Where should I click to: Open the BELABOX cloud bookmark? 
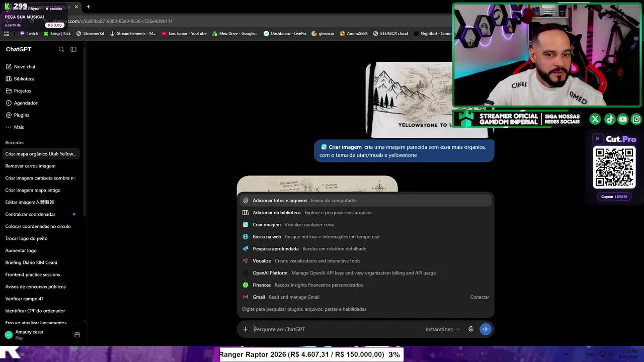(390, 34)
